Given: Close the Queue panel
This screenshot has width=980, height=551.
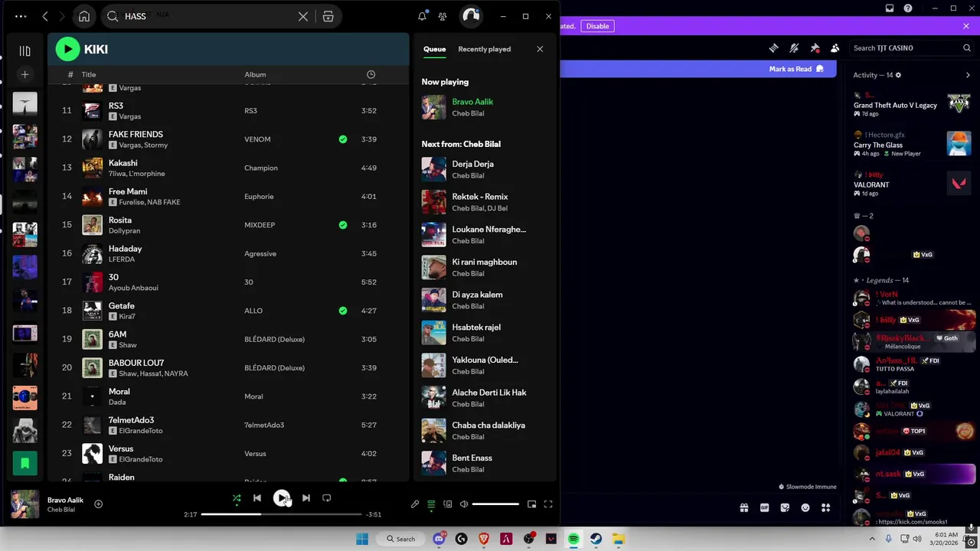Looking at the screenshot, I should click(x=540, y=49).
